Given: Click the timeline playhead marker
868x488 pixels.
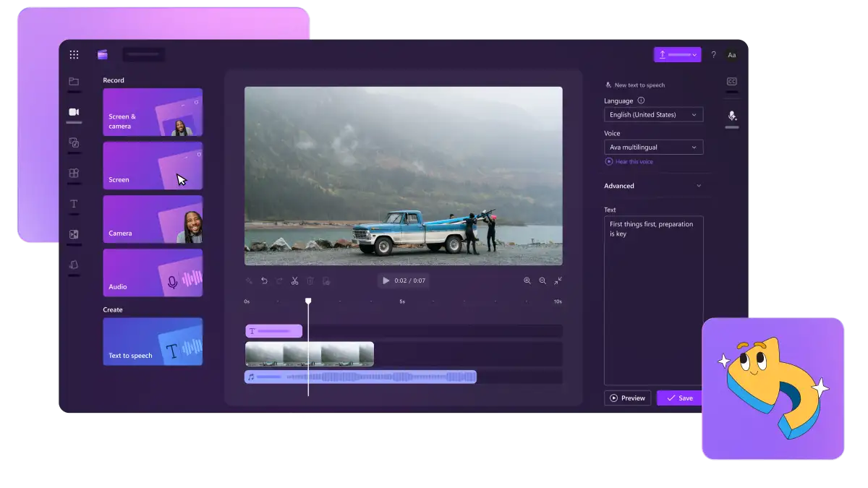Looking at the screenshot, I should (x=309, y=301).
